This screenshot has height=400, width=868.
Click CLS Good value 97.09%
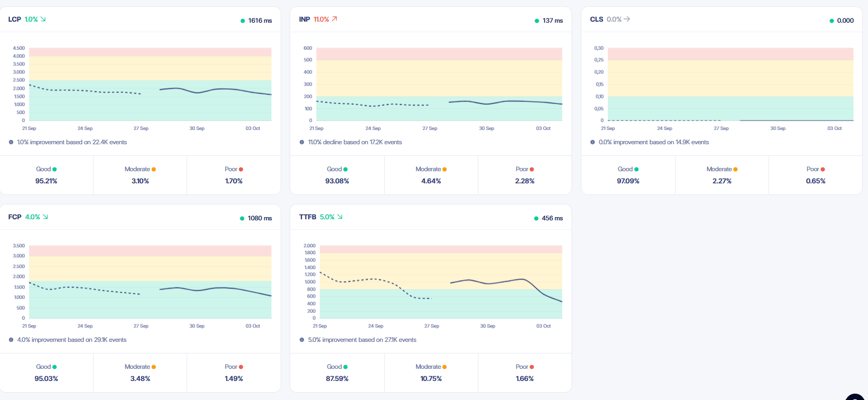pyautogui.click(x=628, y=181)
